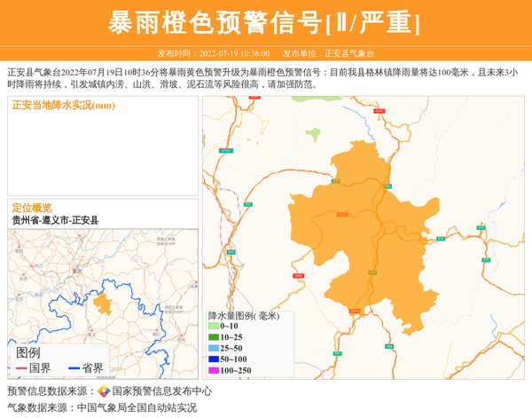Image resolution: width=532 pixels, height=418 pixels.
Task: Click the red 国界 line symbol in legend
Action: [x=21, y=368]
